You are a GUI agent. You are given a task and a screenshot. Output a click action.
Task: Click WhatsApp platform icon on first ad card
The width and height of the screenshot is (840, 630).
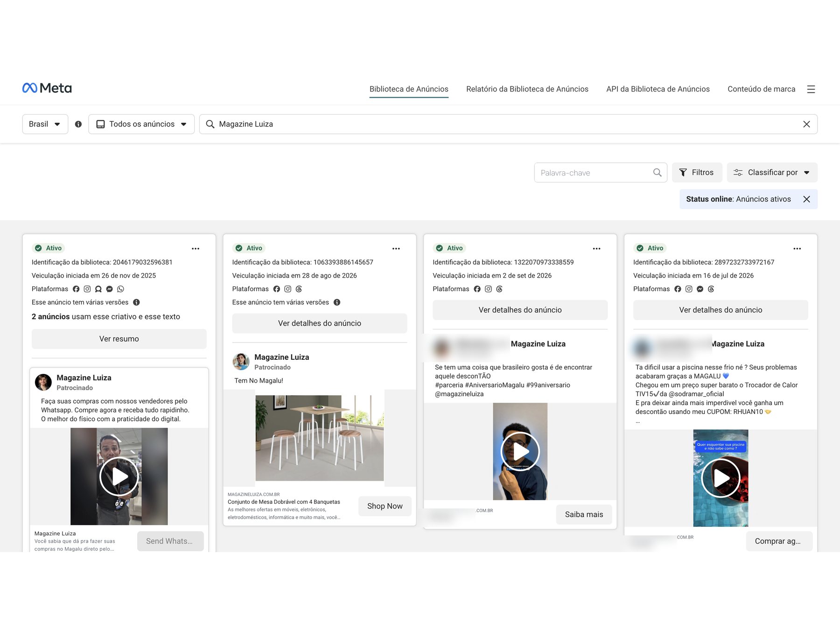tap(121, 289)
